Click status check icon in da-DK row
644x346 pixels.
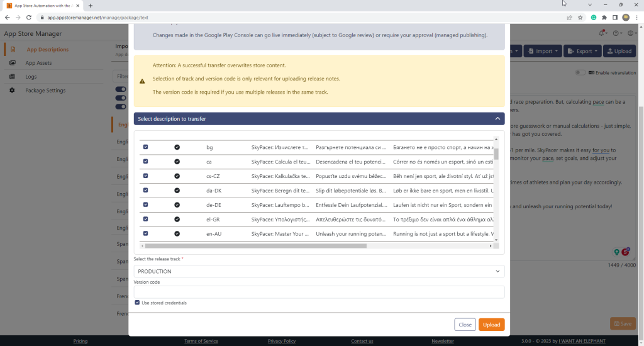coord(177,190)
